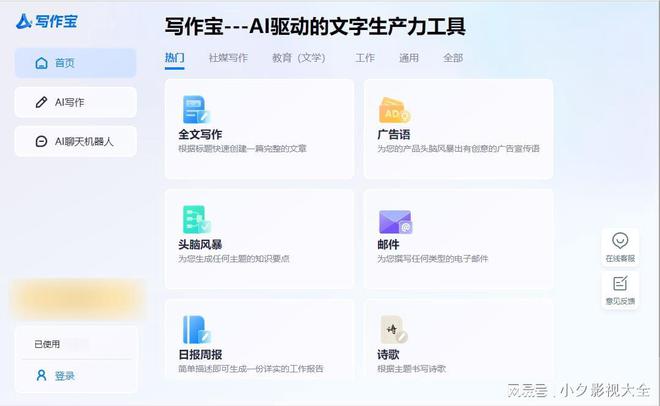Click the 广告语 AD icon
Viewport: 660px width, 406px height.
click(x=394, y=110)
